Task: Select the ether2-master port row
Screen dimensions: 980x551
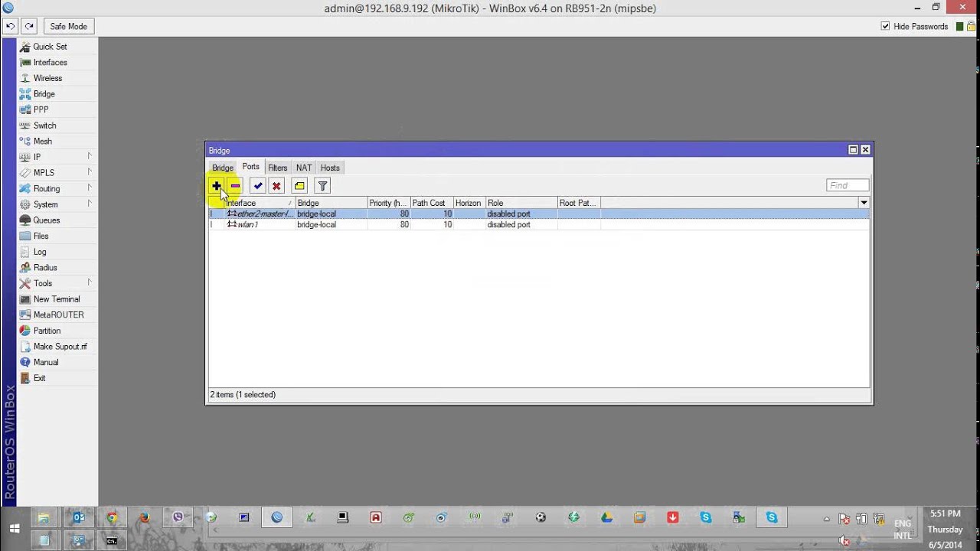Action: point(538,214)
